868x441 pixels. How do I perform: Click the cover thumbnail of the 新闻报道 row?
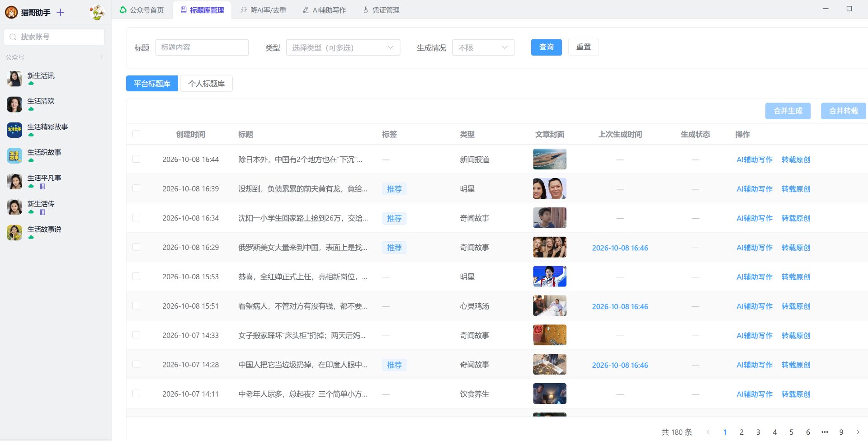pos(550,159)
